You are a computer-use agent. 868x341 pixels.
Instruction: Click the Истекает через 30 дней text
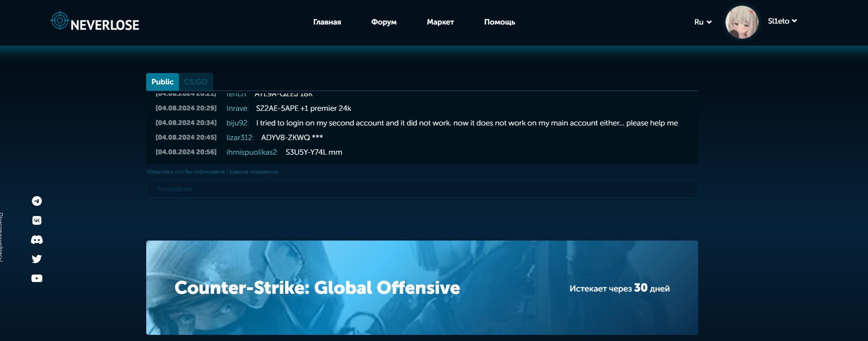click(x=619, y=288)
